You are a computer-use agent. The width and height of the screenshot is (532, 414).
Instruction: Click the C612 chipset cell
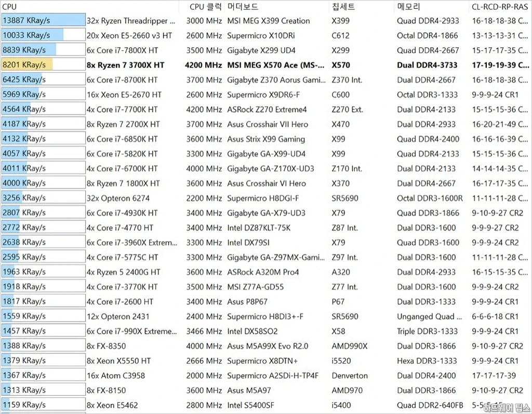(x=341, y=36)
